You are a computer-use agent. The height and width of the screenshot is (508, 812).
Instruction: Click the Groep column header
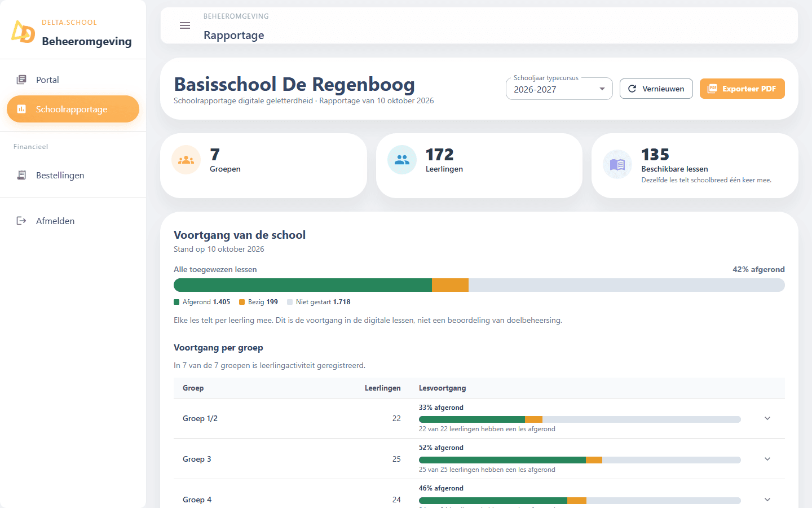point(193,388)
